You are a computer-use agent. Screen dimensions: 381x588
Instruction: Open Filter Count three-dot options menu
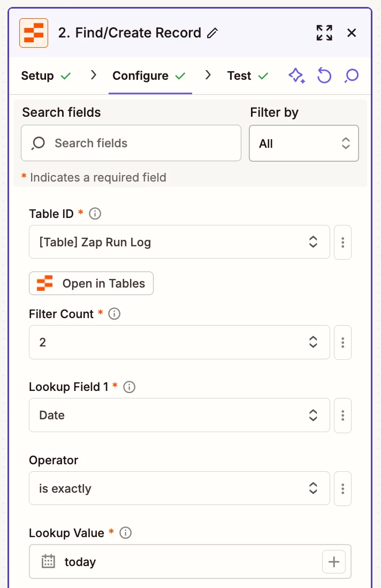point(342,342)
